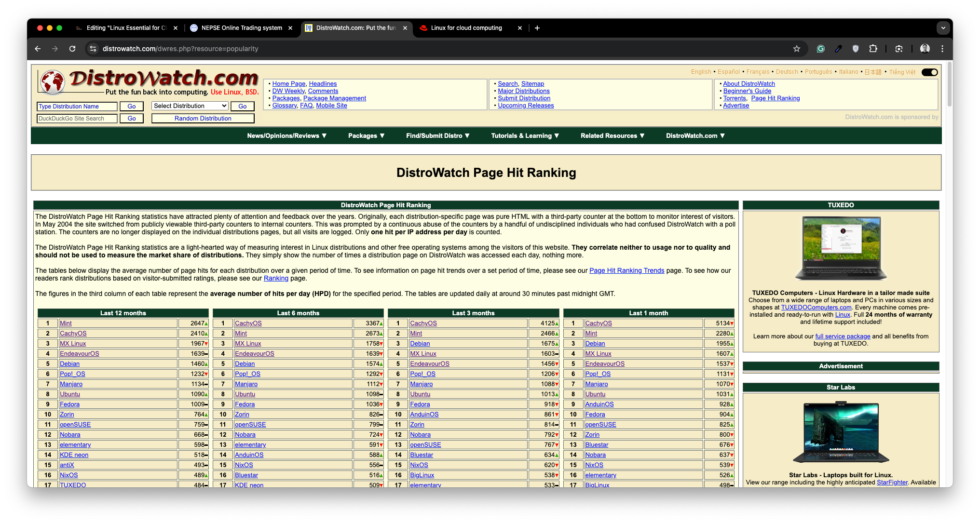Open Chrome three-dot menu
Viewport: 980px width, 523px height.
click(942, 49)
